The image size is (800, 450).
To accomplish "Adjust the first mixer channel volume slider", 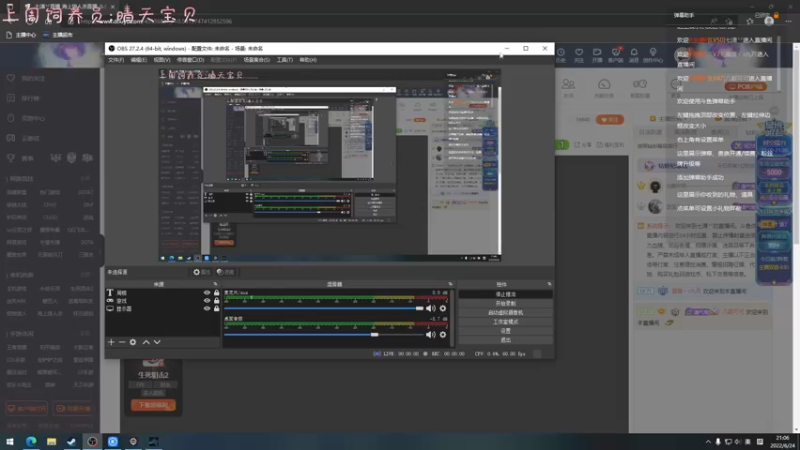I will 323,308.
